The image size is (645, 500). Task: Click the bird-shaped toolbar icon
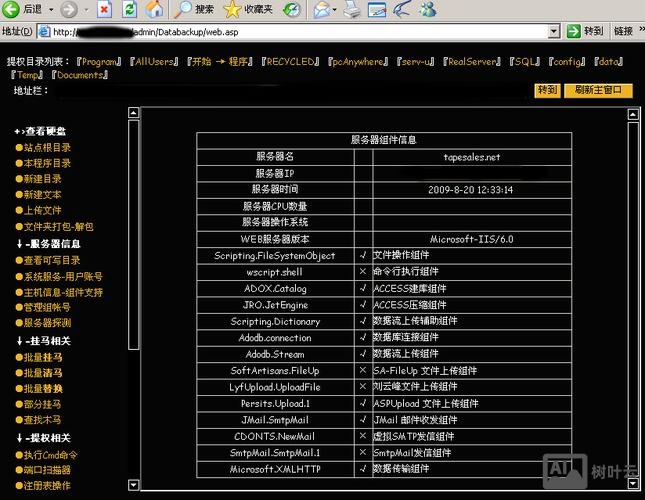point(402,9)
